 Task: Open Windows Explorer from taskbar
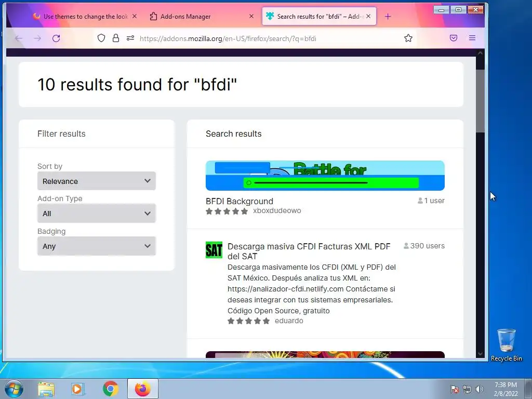coord(46,389)
